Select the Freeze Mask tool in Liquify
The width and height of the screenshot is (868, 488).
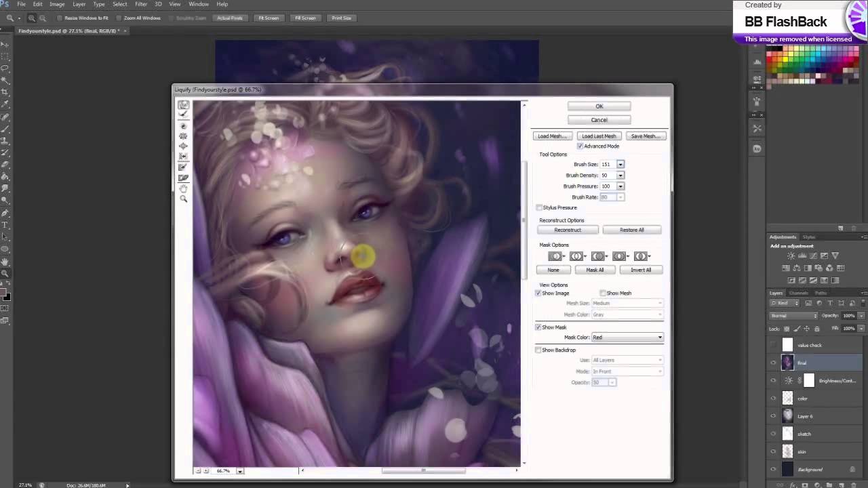click(x=183, y=167)
